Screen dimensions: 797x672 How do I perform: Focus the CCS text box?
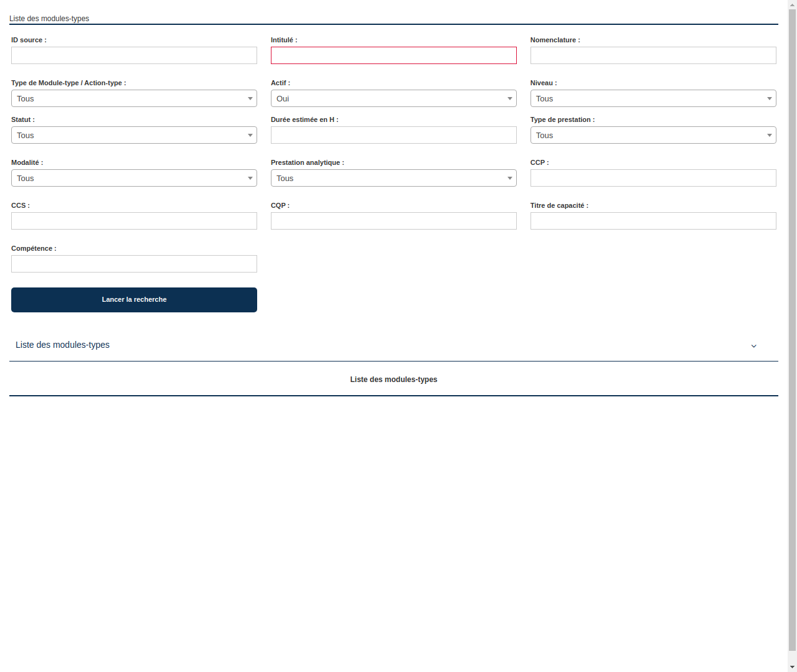pos(134,221)
